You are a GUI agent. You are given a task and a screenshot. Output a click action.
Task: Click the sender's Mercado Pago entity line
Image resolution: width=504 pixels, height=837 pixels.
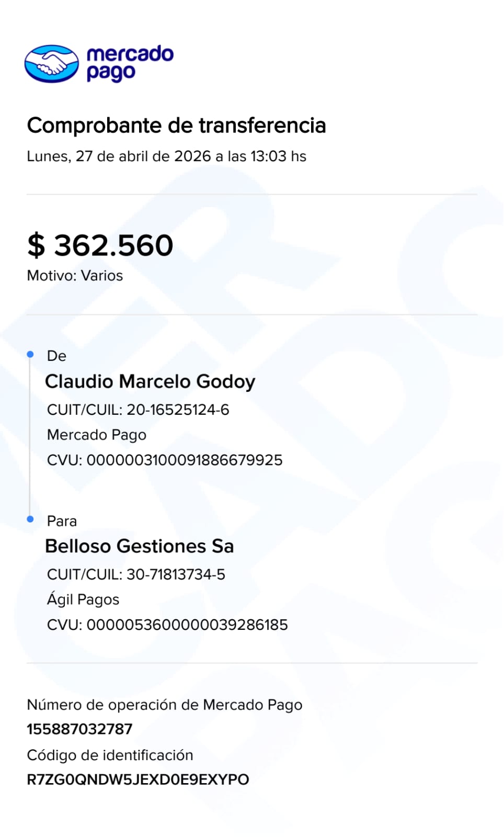point(97,435)
